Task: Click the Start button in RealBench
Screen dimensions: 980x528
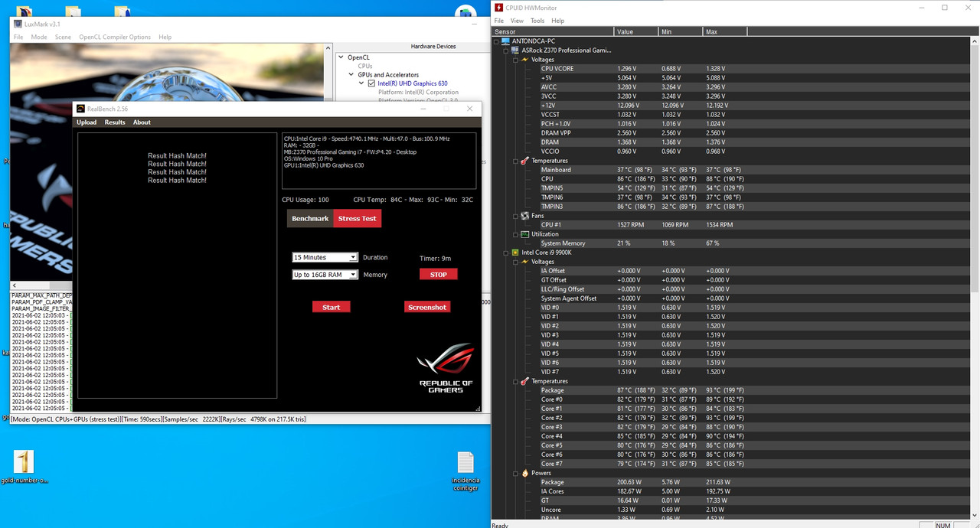Action: pyautogui.click(x=332, y=307)
